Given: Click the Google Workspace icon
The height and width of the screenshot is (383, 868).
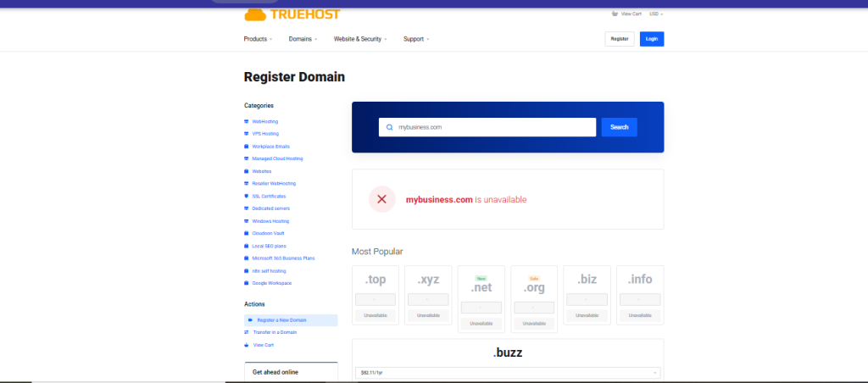Looking at the screenshot, I should click(247, 283).
